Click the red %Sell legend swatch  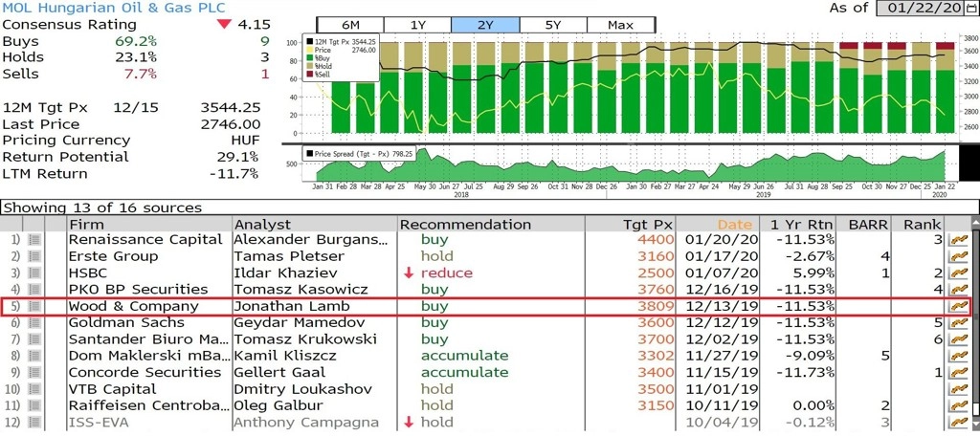(x=309, y=74)
